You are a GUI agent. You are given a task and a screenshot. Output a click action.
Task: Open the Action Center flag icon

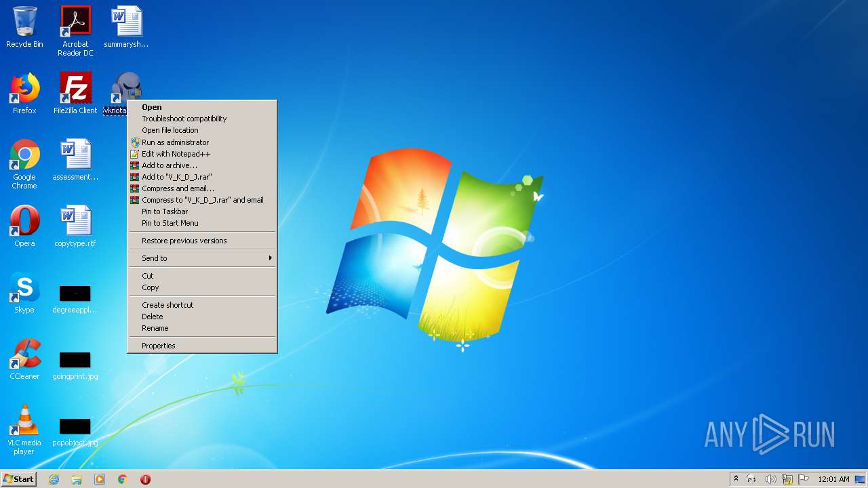[x=804, y=479]
